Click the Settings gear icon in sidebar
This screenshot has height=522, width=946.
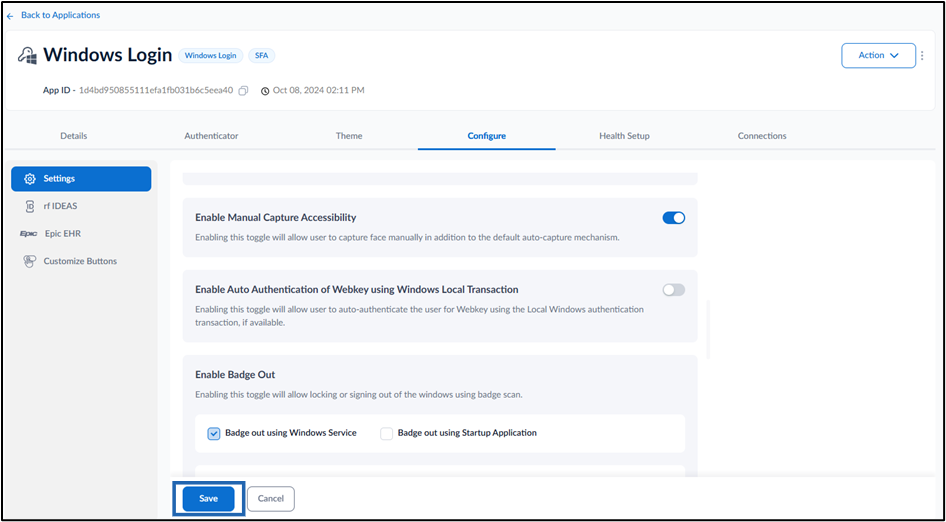(30, 179)
